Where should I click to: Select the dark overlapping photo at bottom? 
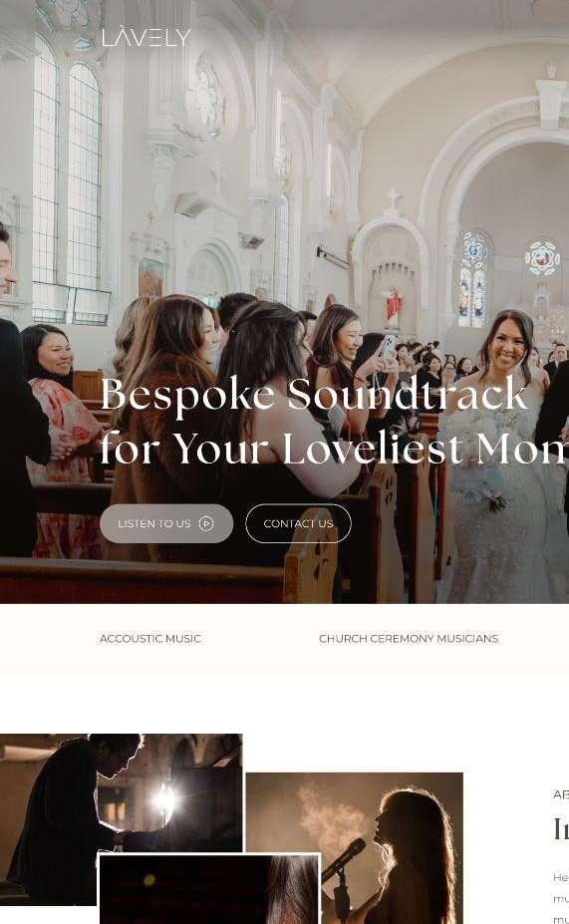click(x=209, y=889)
